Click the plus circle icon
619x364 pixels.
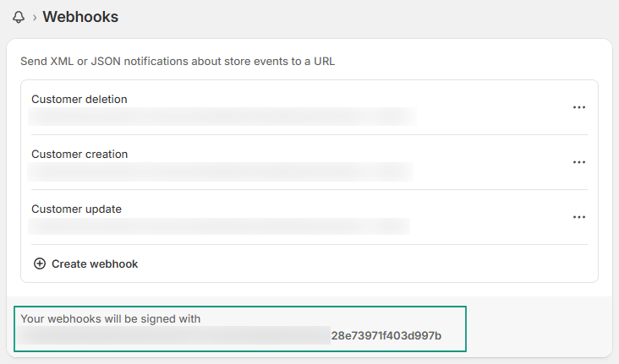point(40,263)
